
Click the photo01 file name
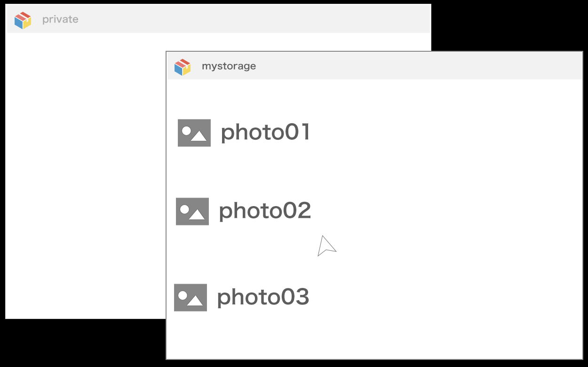(x=266, y=133)
